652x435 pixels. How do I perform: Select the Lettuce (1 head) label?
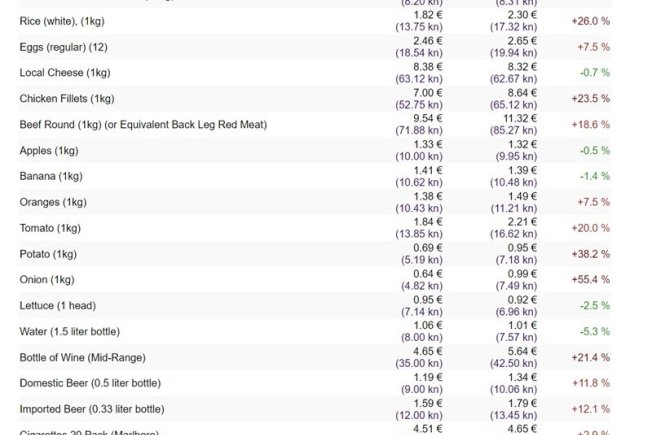58,306
